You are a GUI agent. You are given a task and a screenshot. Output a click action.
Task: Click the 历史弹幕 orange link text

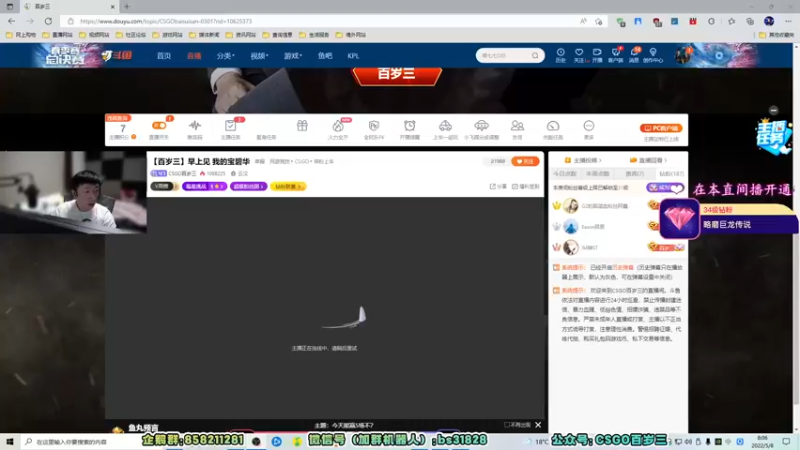622,267
